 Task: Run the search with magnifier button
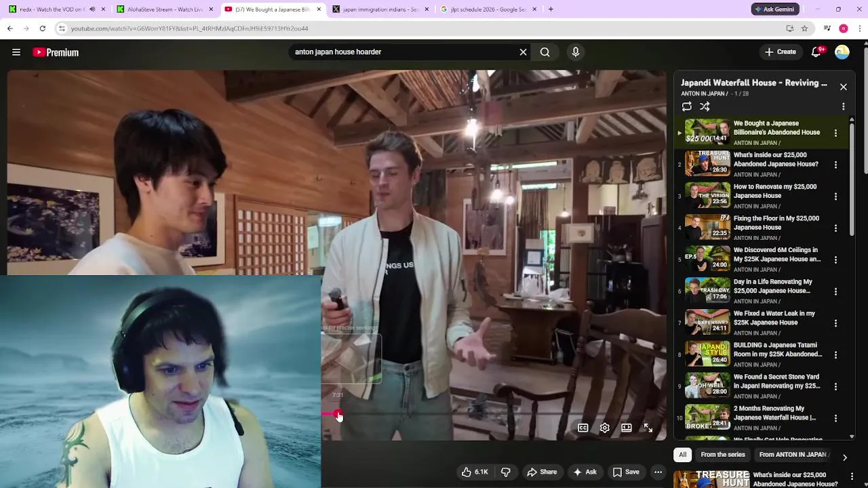[545, 52]
